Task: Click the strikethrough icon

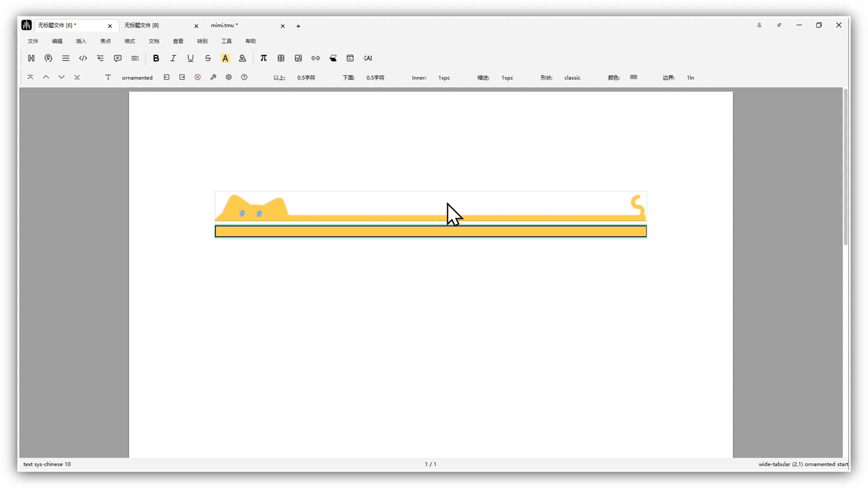Action: [x=208, y=58]
